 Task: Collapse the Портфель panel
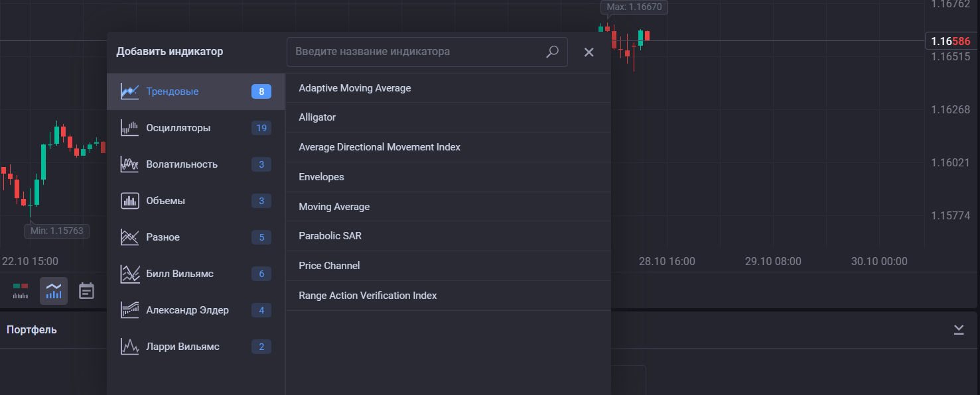pos(959,330)
